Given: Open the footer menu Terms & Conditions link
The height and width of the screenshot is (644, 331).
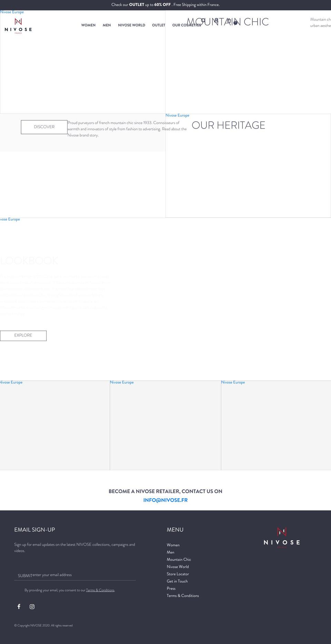Looking at the screenshot, I should (183, 596).
